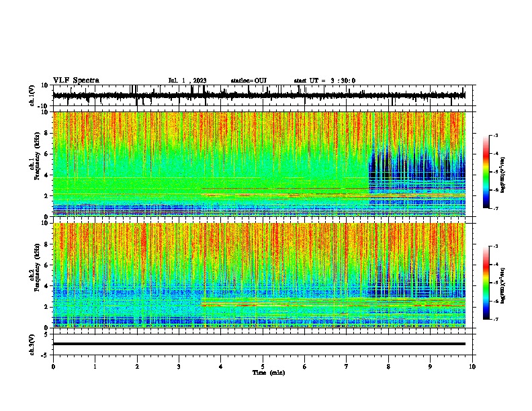The height and width of the screenshot is (411, 532).
Task: Click the "-10" tick on the ch.1(V) axis
Action: tap(44, 106)
